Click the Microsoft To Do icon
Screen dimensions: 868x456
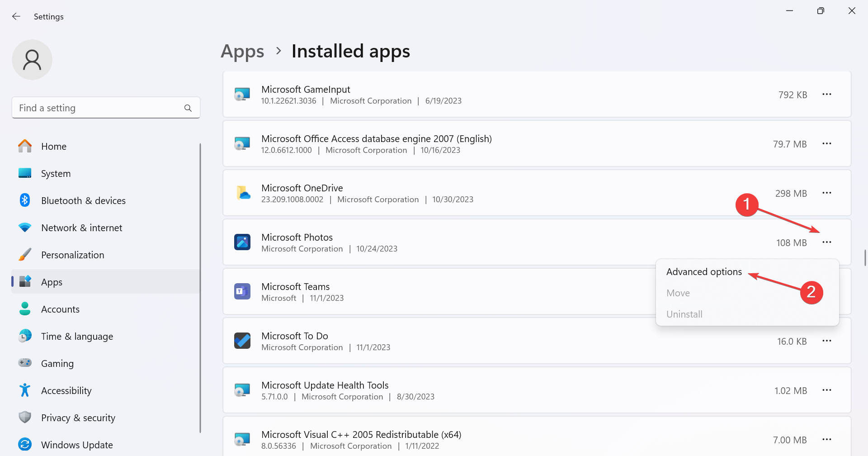242,341
